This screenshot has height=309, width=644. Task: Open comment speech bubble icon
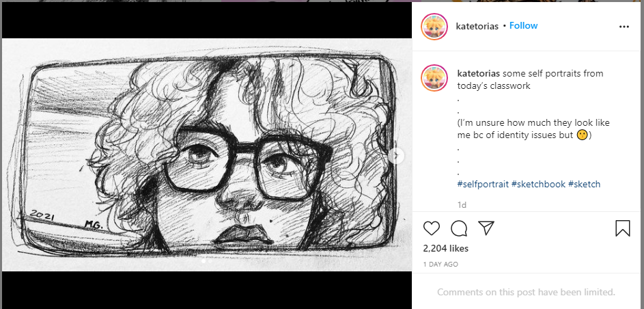click(x=459, y=228)
